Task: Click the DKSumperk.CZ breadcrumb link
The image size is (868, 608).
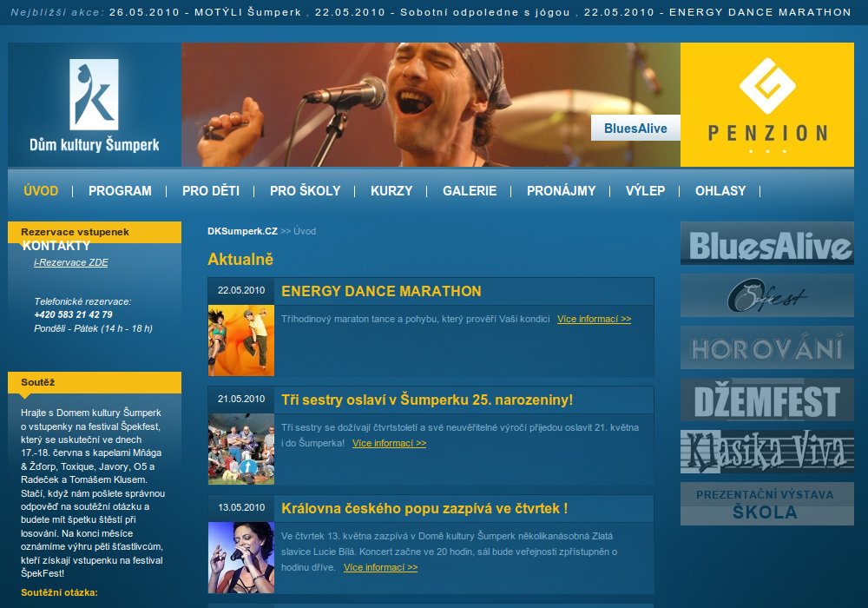Action: point(242,231)
